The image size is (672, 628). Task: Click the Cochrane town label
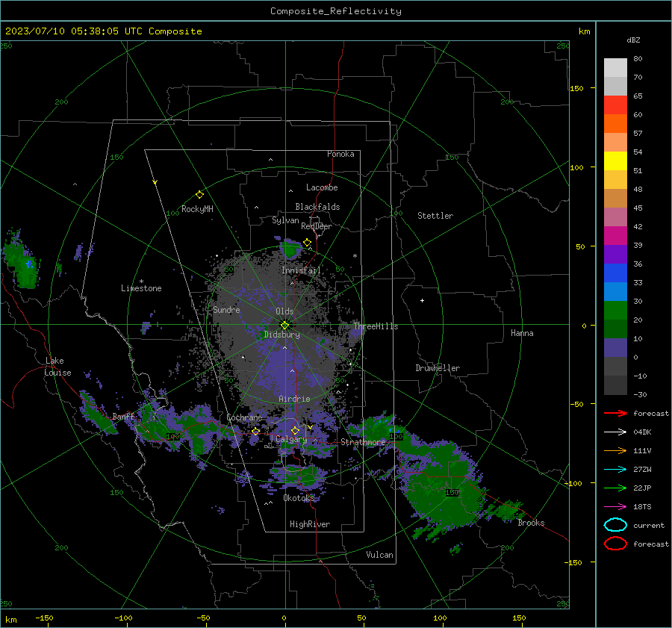coord(244,417)
